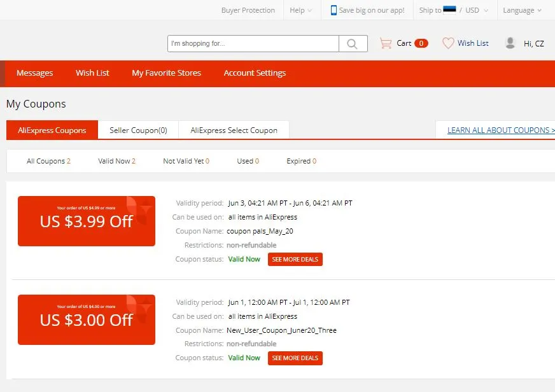
Task: Select the AliExpress Coupons tab
Action: point(52,130)
